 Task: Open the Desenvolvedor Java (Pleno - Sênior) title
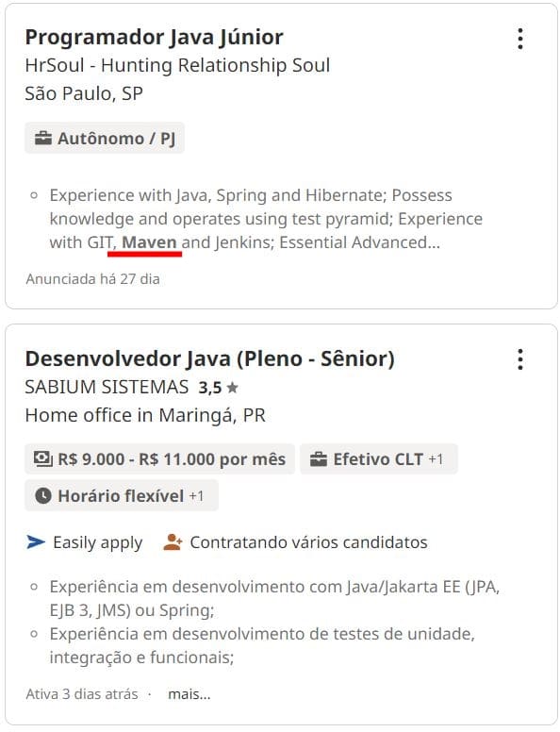[x=210, y=359]
